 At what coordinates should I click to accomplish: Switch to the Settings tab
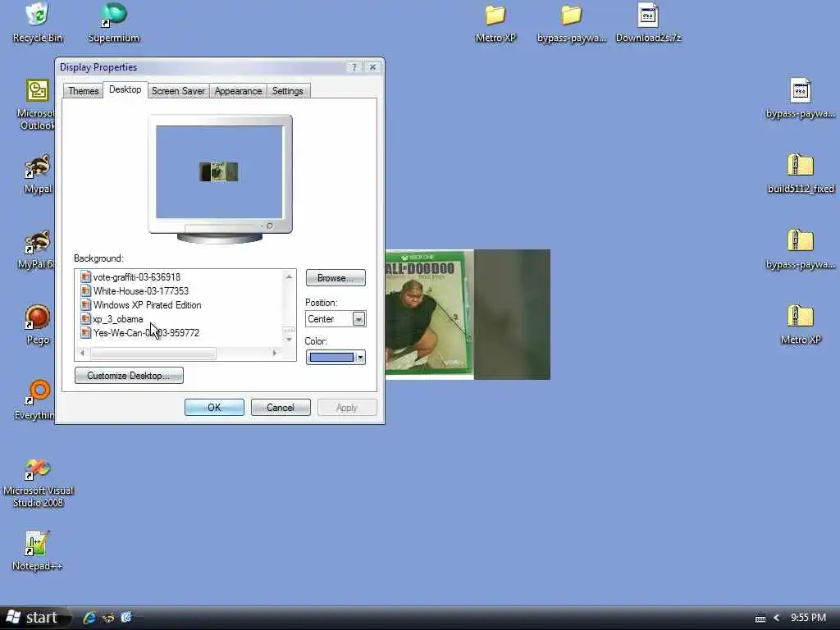288,91
